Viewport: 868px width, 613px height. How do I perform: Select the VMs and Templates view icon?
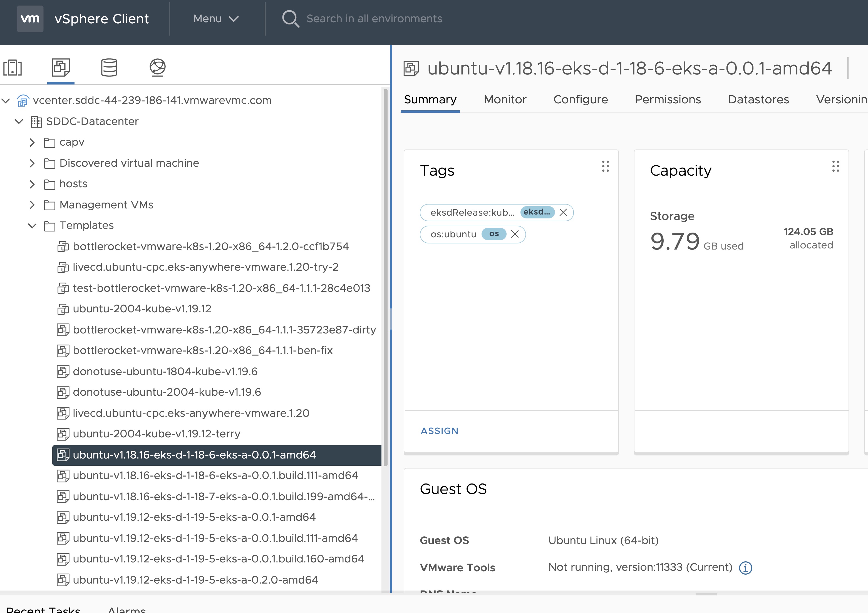click(x=61, y=68)
